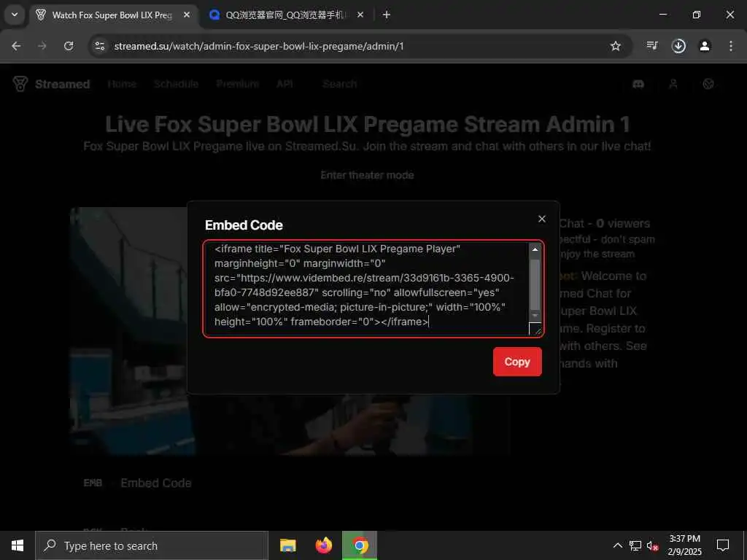Open the Windows Start menu
Screen dimensions: 747x560
[18, 545]
